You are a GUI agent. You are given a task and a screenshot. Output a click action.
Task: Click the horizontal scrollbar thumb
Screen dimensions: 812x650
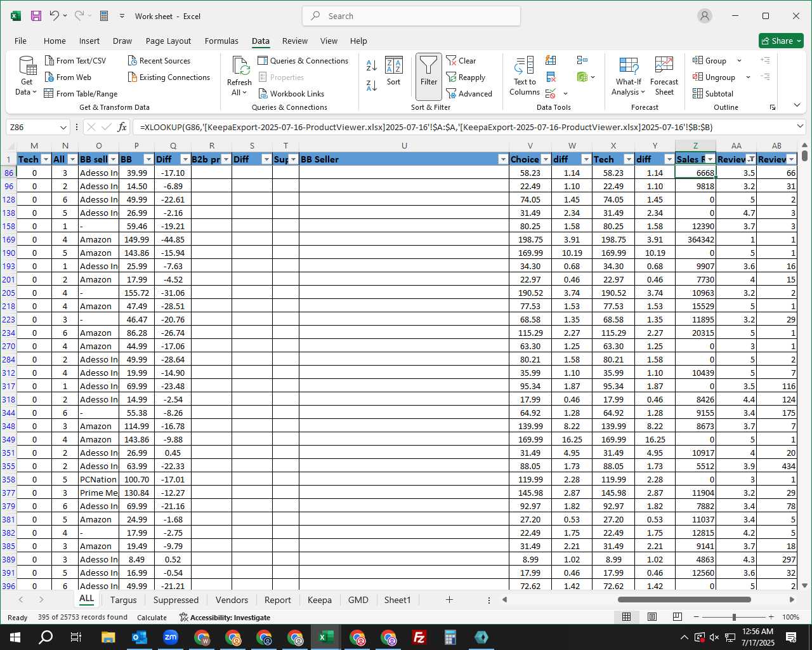[x=684, y=599]
